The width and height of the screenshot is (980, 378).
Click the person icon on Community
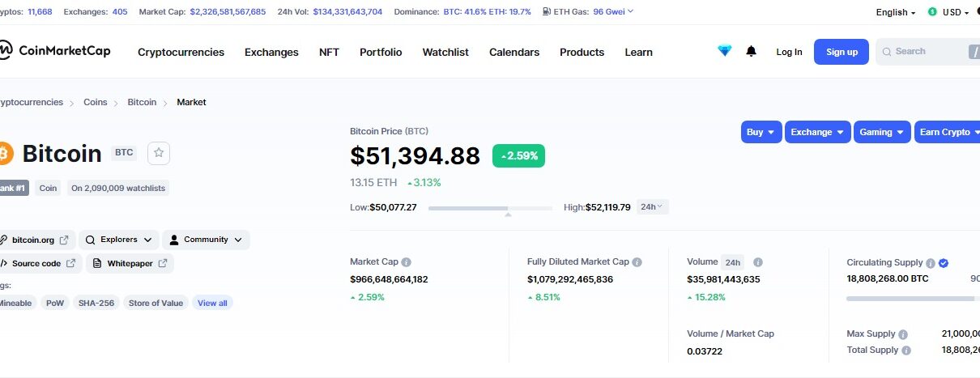coord(174,240)
